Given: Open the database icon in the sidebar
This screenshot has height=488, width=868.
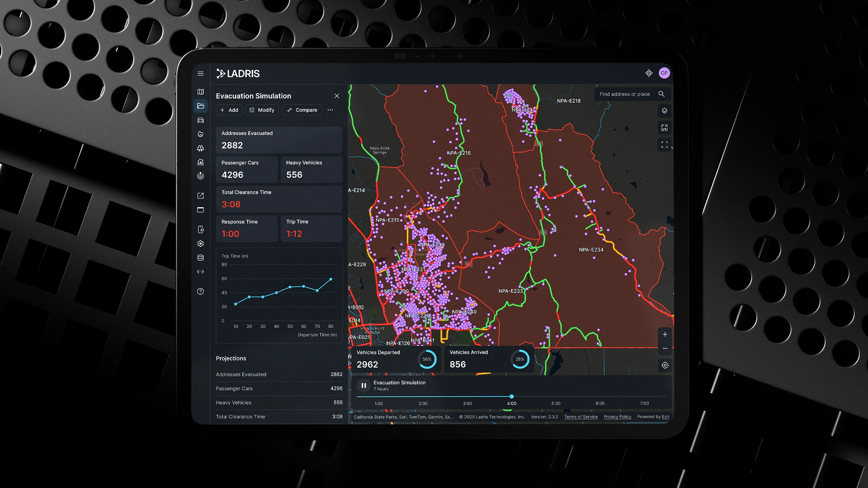Looking at the screenshot, I should point(201,258).
